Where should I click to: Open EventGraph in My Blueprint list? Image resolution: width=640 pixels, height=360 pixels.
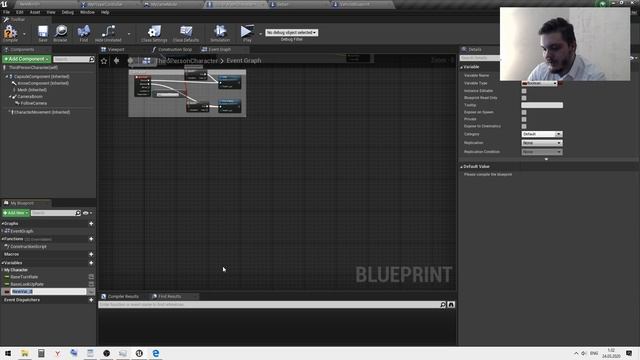(22, 231)
